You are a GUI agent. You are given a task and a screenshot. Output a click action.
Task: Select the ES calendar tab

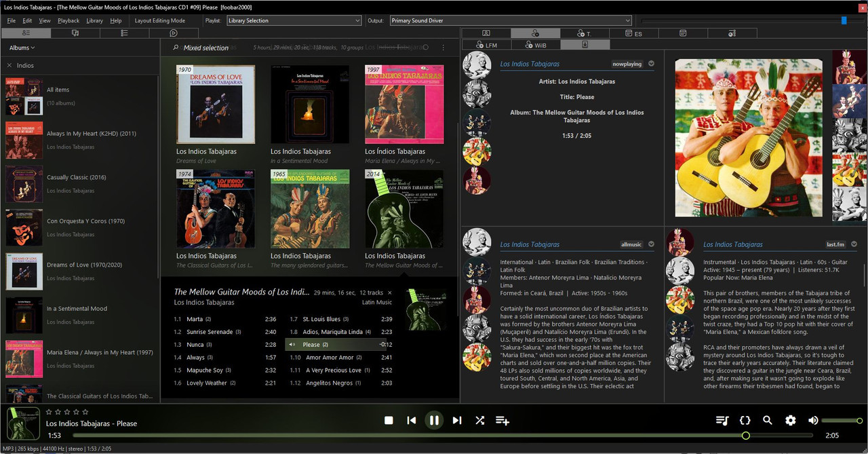633,33
